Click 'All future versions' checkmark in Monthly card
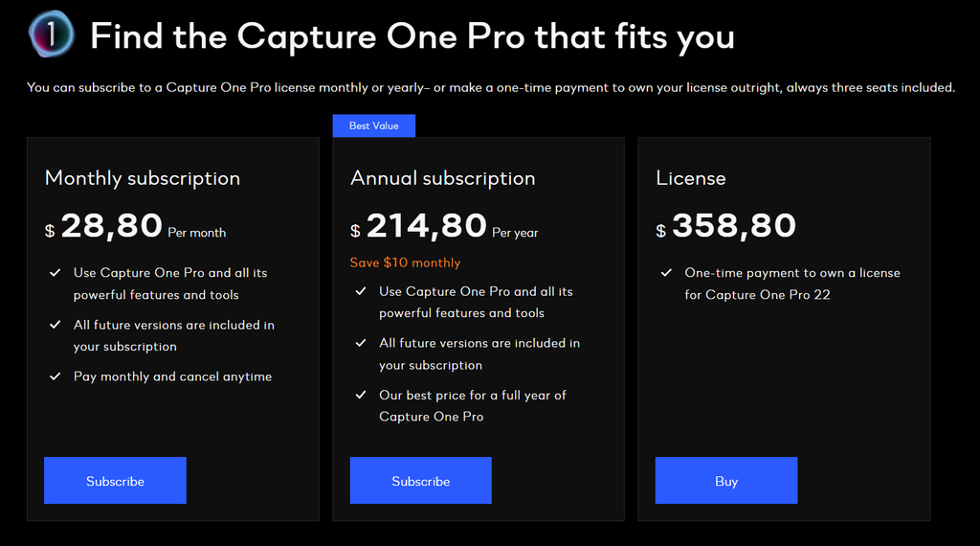Screen dimensions: 980x546 pos(55,325)
